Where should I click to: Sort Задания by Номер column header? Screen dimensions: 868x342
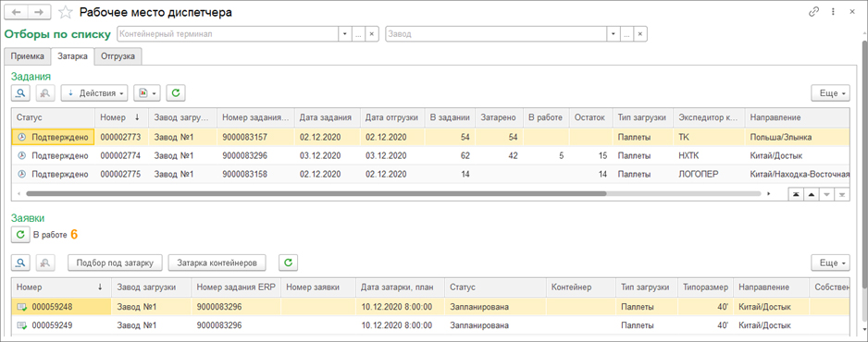click(122, 117)
